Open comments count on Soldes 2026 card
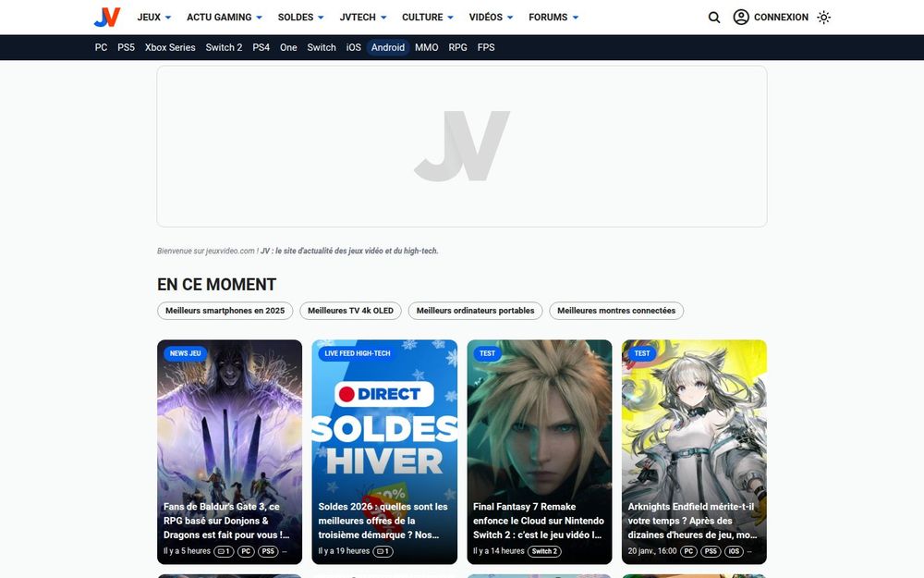Screen dimensions: 924x578 pyautogui.click(x=383, y=551)
